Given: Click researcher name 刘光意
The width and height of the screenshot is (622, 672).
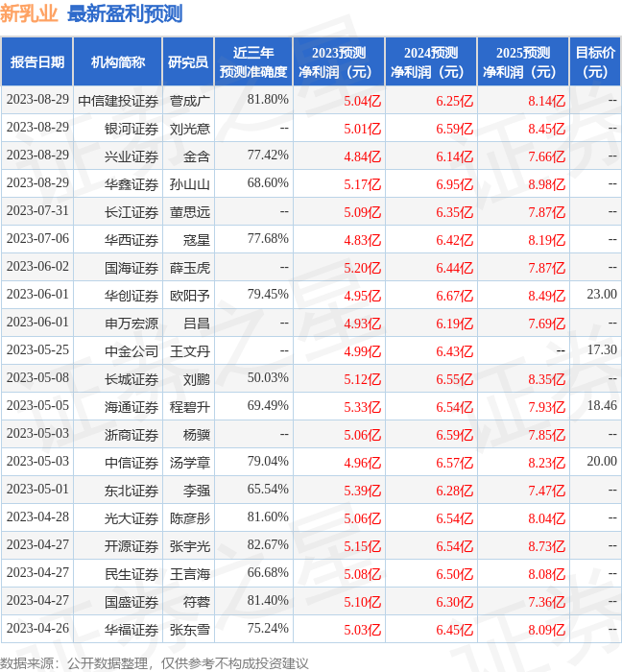Looking at the screenshot, I should (x=190, y=129).
